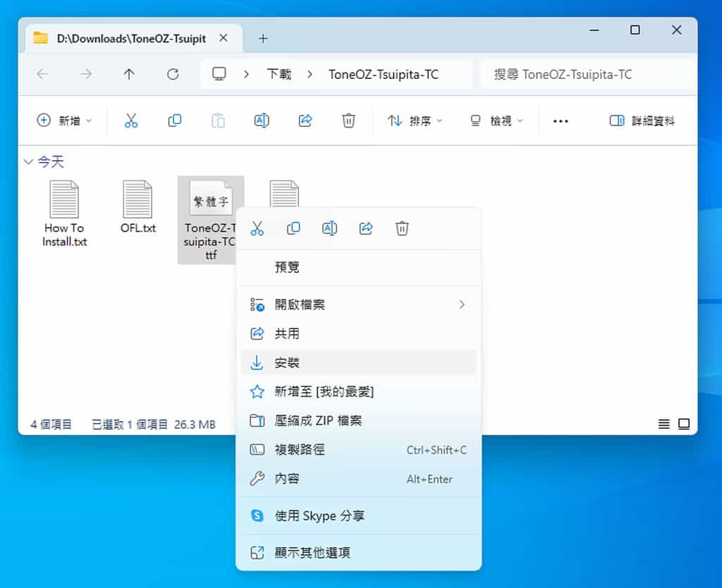Click the Copy icon in Explorer toolbar
Screen dimensions: 722x588
tap(175, 121)
